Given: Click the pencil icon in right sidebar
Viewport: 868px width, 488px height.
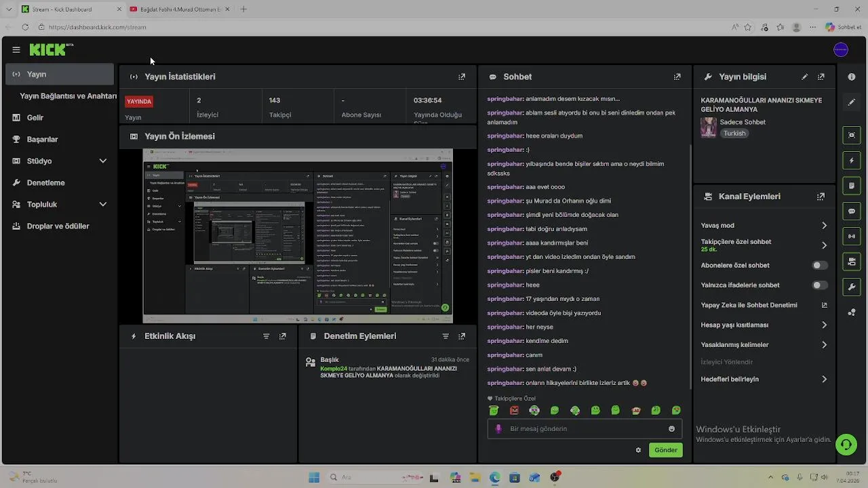Looking at the screenshot, I should click(852, 102).
